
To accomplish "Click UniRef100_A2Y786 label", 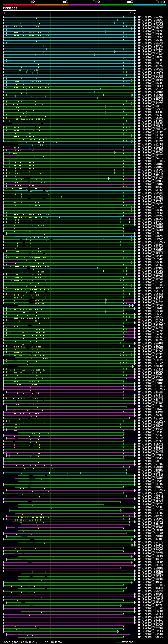I will click(x=151, y=259).
